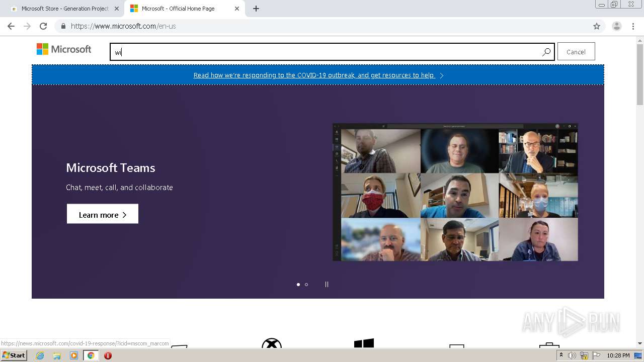The width and height of the screenshot is (644, 362).
Task: Click the chevron after the COVID-19 link
Action: point(442,75)
